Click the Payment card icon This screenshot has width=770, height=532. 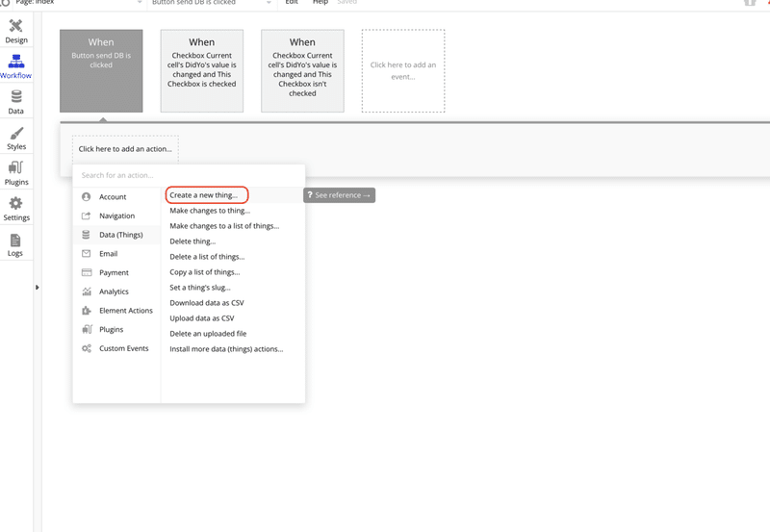coord(87,272)
